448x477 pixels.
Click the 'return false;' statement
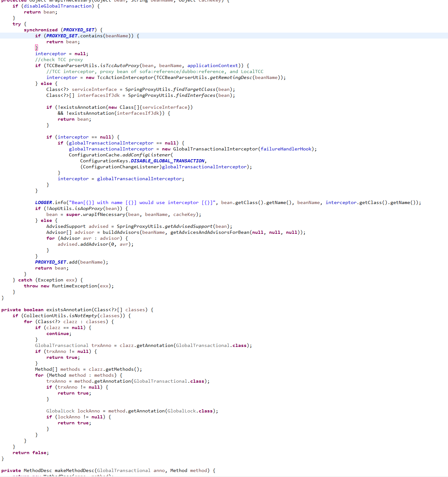click(x=31, y=453)
